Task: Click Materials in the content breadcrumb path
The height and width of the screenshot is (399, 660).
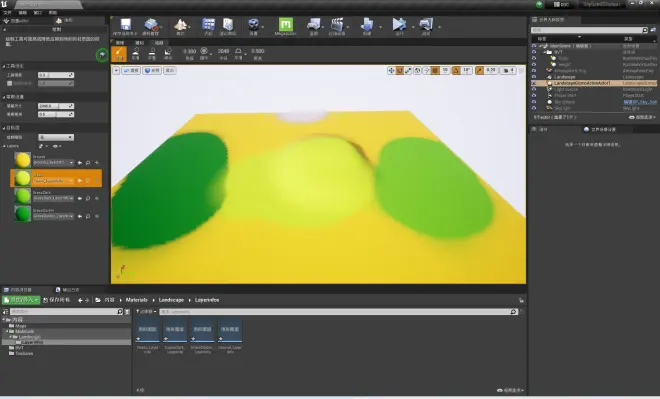Action: click(137, 300)
